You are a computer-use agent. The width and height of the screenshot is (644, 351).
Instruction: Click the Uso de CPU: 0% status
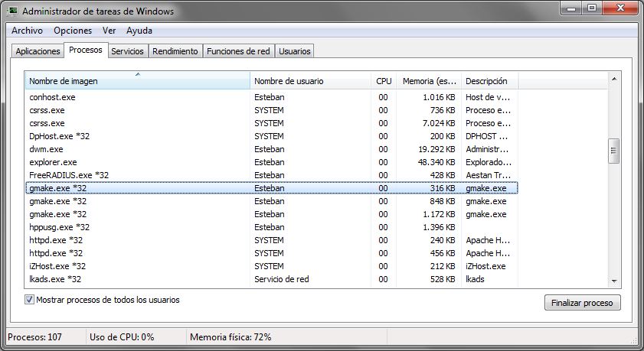(122, 337)
